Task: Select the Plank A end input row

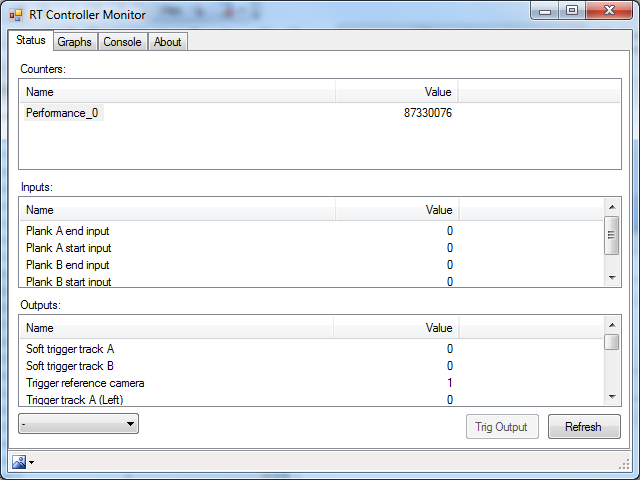Action: point(67,231)
